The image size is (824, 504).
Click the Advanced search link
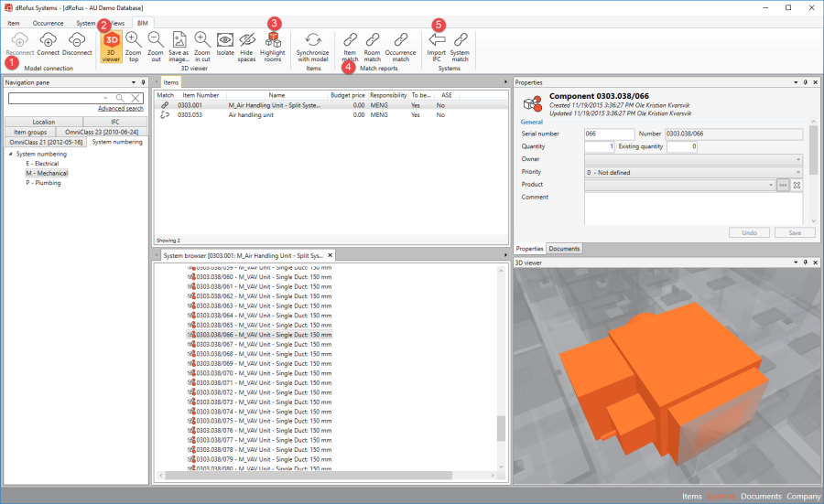click(x=120, y=108)
